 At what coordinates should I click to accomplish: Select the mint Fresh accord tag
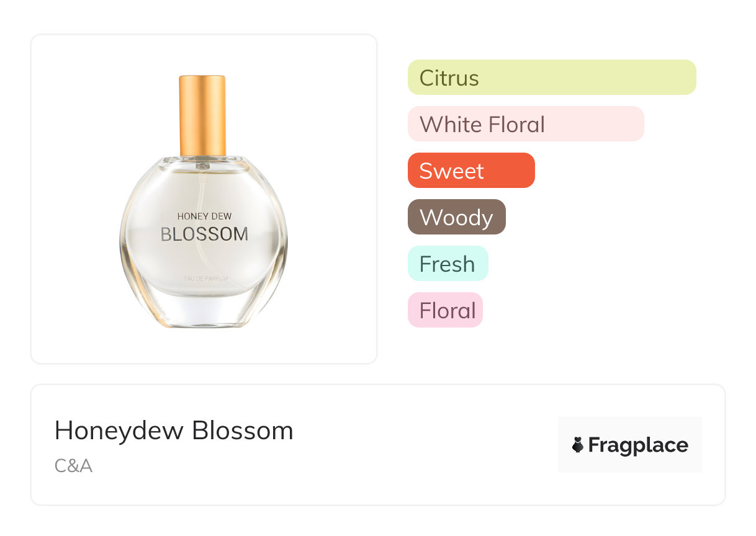pyautogui.click(x=448, y=264)
